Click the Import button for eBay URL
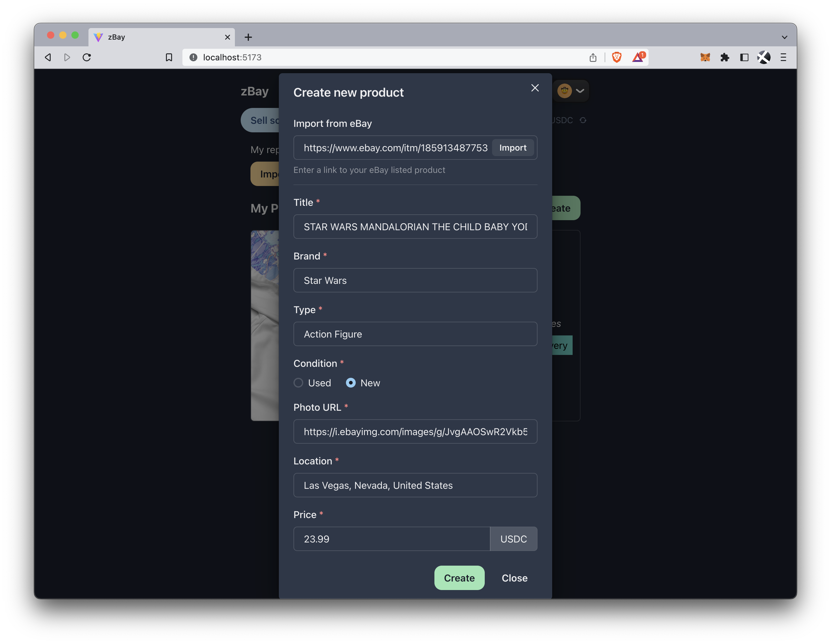This screenshot has width=831, height=644. click(513, 148)
